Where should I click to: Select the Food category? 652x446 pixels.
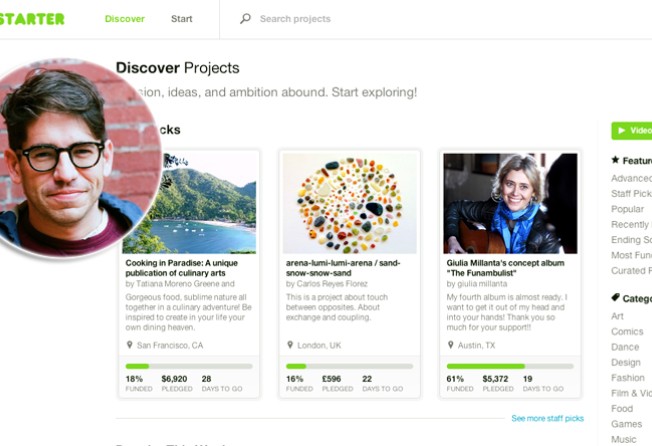[622, 409]
